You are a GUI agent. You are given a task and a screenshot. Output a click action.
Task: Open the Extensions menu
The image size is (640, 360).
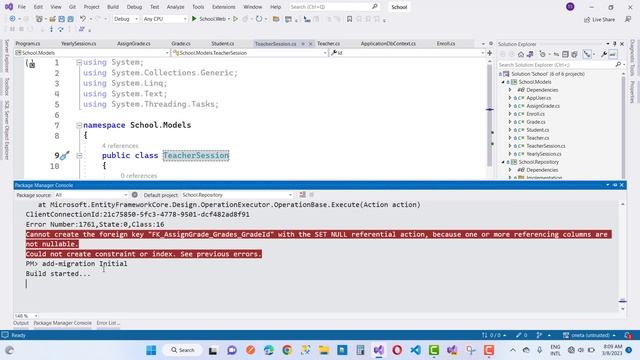(x=224, y=7)
